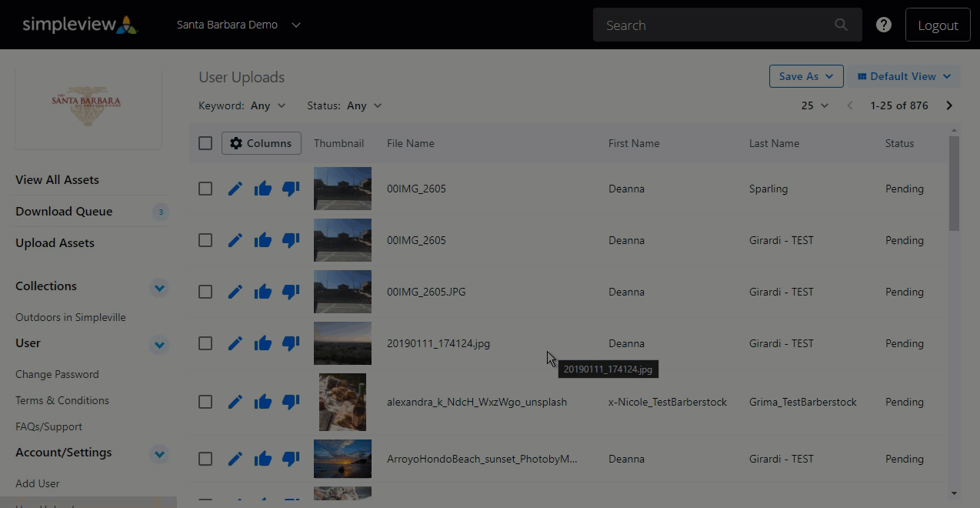Click the Simpleview logo
Screen dimensions: 980x508
click(x=80, y=25)
